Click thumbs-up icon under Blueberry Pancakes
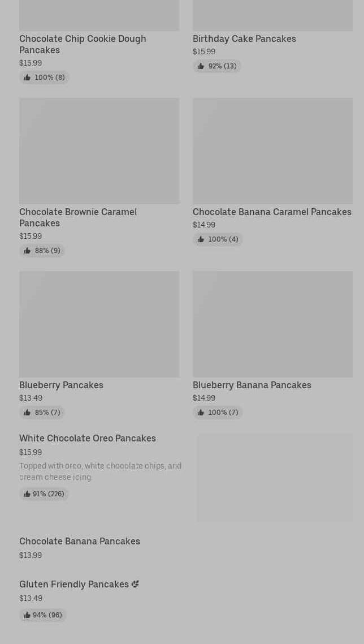The image size is (364, 644). [x=27, y=413]
